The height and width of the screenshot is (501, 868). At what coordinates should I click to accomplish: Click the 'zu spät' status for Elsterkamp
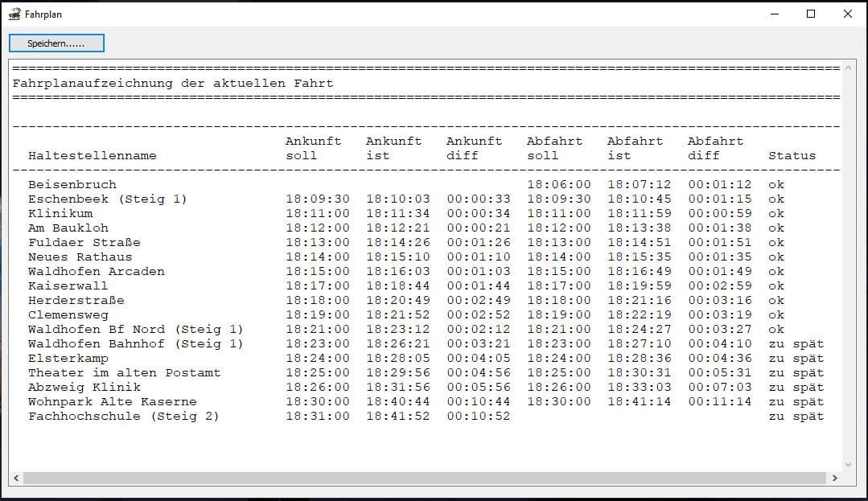point(796,358)
